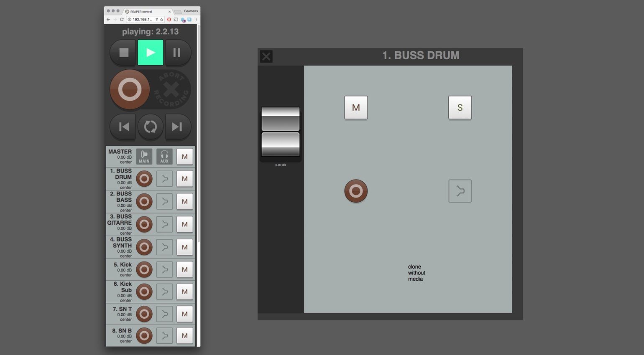Viewport: 644px width, 355px height.
Task: Start recording with the large Record button
Action: pos(130,89)
